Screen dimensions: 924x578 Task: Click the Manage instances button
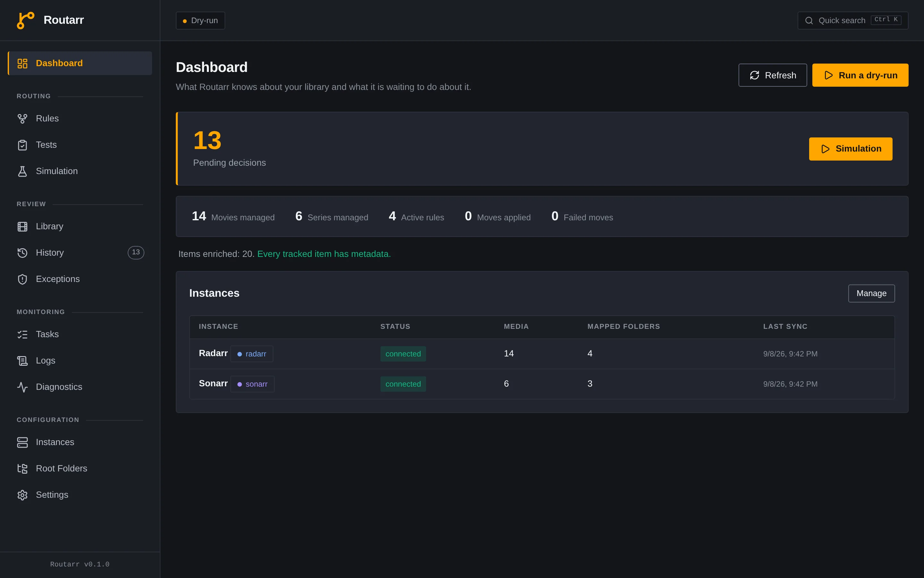tap(871, 293)
